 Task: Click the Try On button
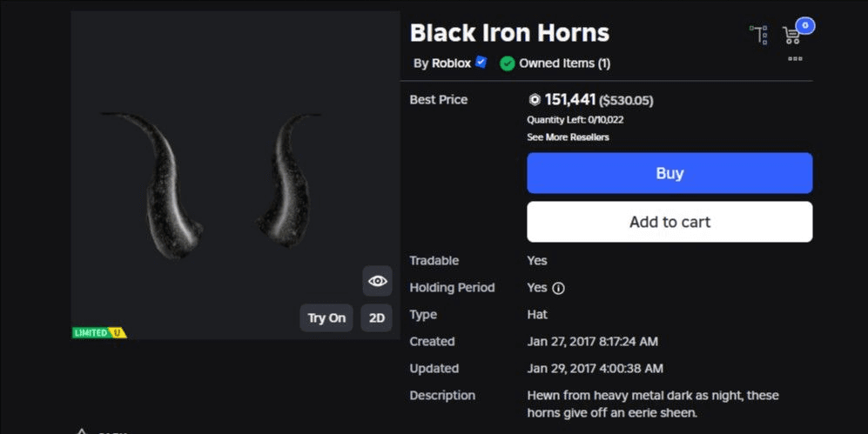[326, 318]
